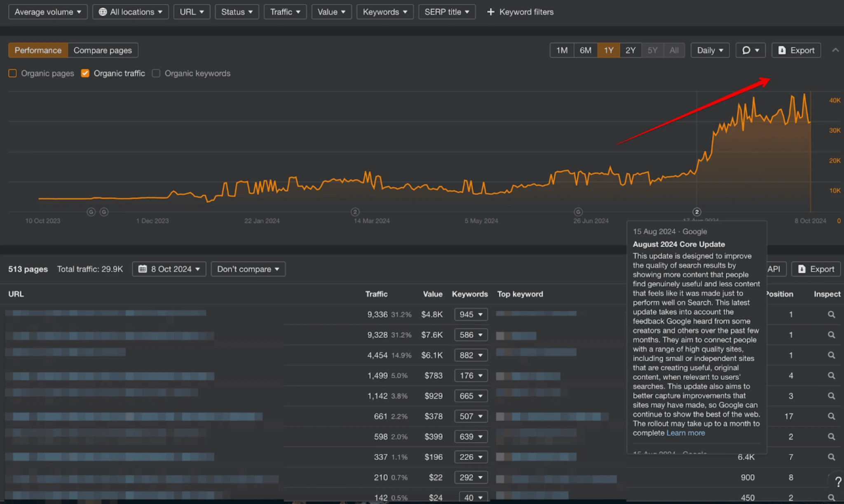Open the SERP title filter dropdown
The width and height of the screenshot is (844, 504).
click(447, 12)
